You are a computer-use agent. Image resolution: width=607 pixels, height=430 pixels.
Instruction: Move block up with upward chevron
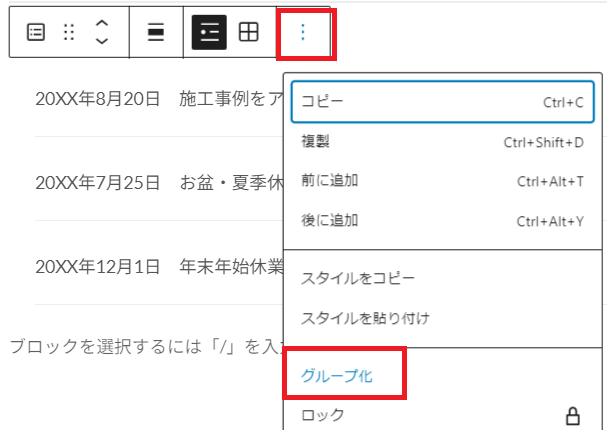pyautogui.click(x=102, y=24)
